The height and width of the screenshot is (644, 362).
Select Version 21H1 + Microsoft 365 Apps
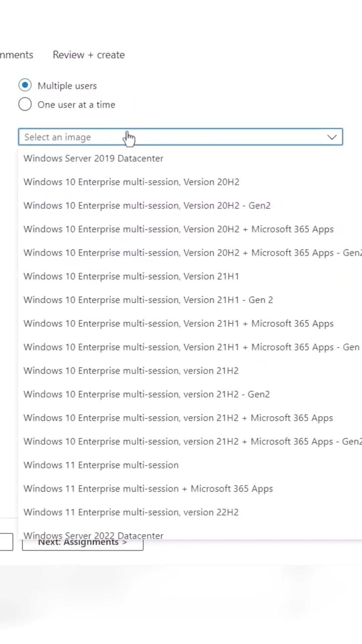[x=178, y=323]
